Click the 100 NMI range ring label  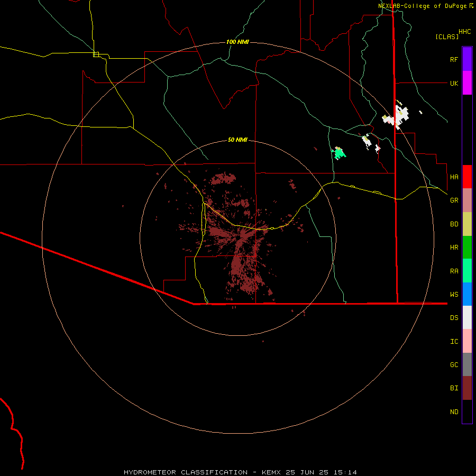coord(237,42)
